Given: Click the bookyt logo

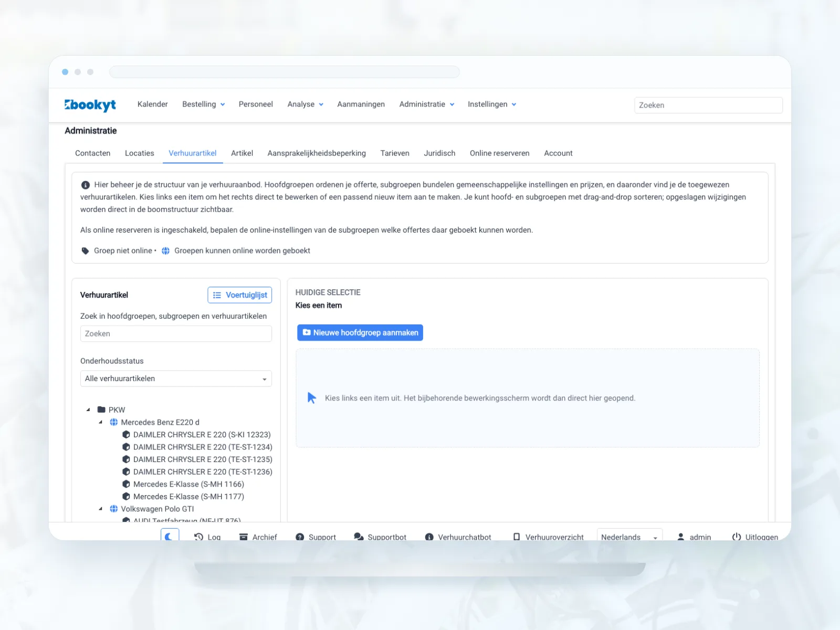Looking at the screenshot, I should tap(90, 105).
